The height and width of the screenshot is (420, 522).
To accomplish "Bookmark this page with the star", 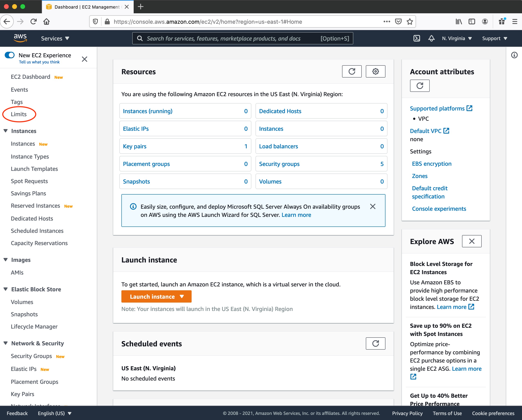I will coord(410,22).
